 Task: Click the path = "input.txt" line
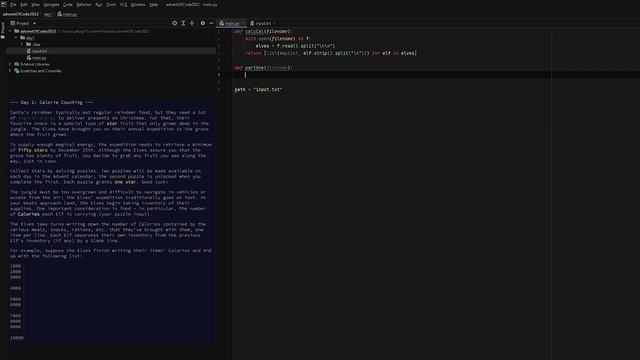(258, 89)
